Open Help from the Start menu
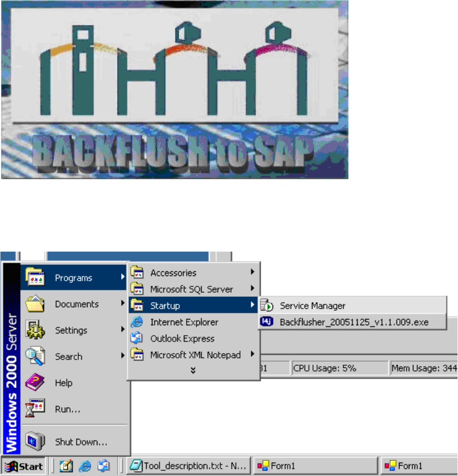 [x=74, y=383]
